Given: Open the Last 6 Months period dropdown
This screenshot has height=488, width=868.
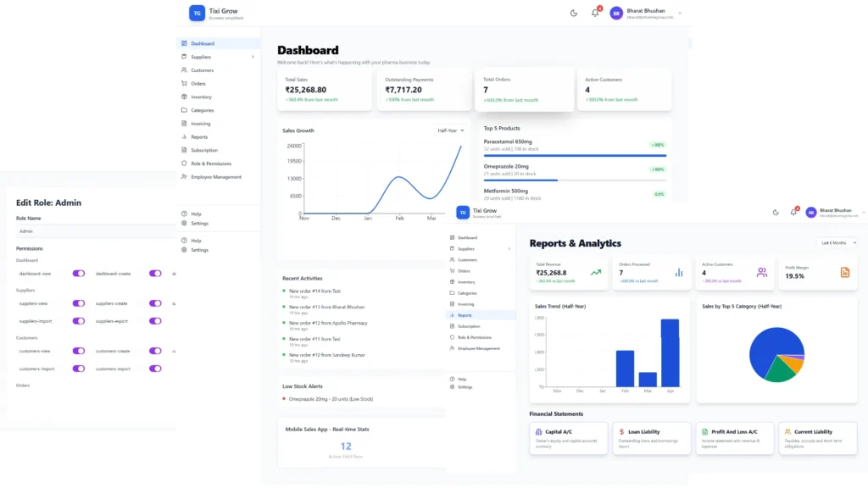Looking at the screenshot, I should click(x=835, y=243).
